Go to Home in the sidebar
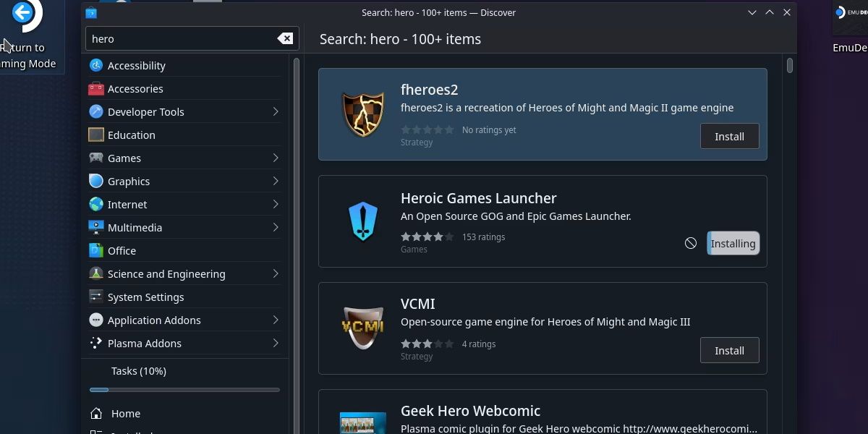 tap(126, 413)
